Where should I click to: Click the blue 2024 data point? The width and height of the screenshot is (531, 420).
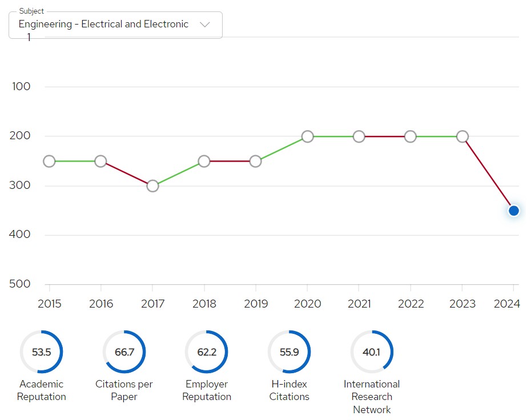514,211
